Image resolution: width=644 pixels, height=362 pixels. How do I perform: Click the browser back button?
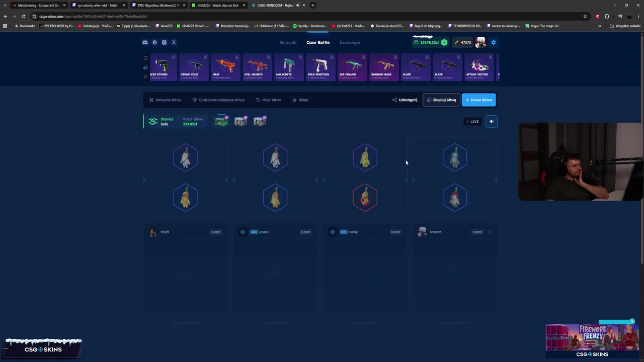pos(6,16)
